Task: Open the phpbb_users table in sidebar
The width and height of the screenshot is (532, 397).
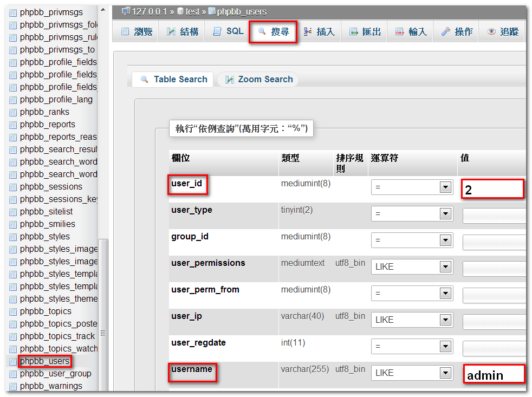Action: [x=44, y=361]
